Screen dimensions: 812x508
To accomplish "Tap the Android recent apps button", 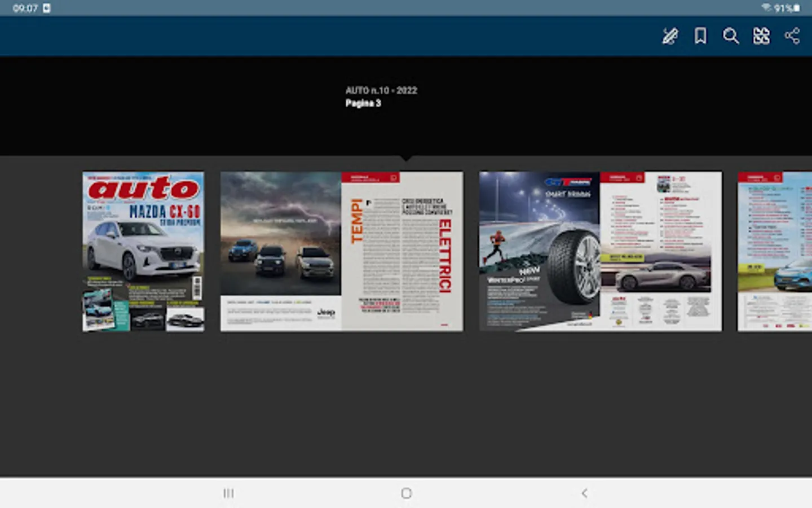I will (228, 493).
